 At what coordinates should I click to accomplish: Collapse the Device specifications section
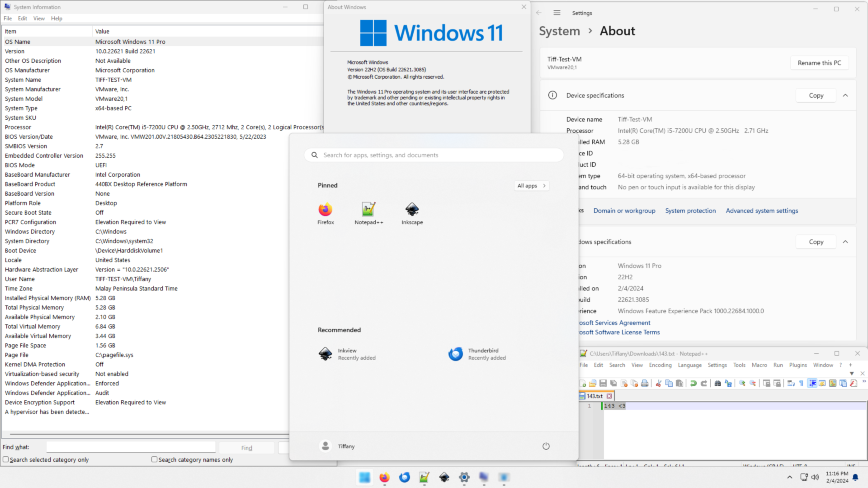point(846,95)
